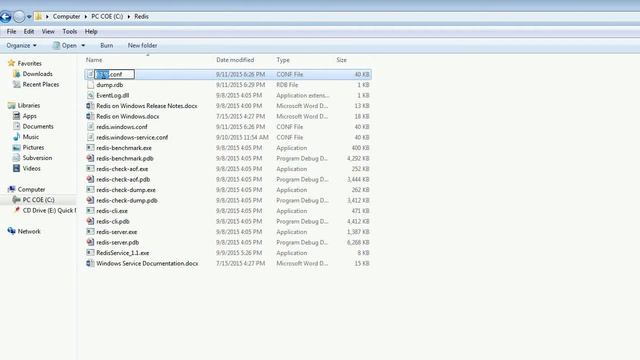Select redis-check-dump.exe application icon
640x360 pixels.
click(x=90, y=190)
